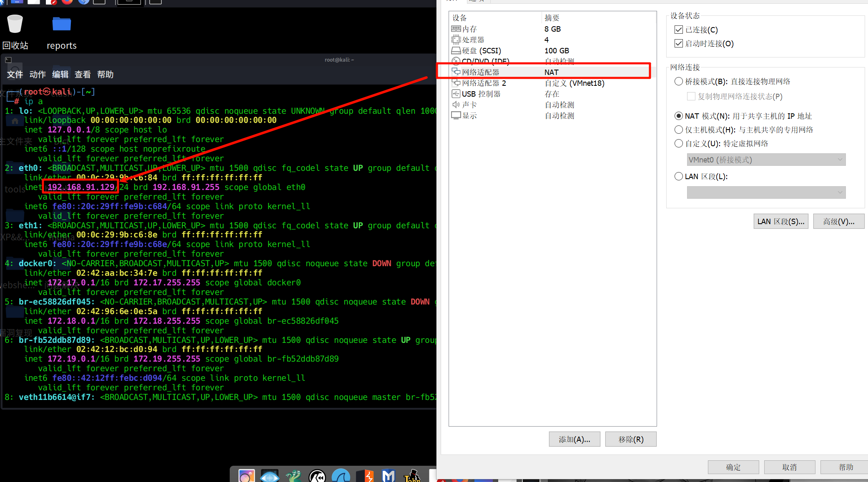Launch Burp Suite from the dock
Screen dimensions: 868x482
(365, 475)
